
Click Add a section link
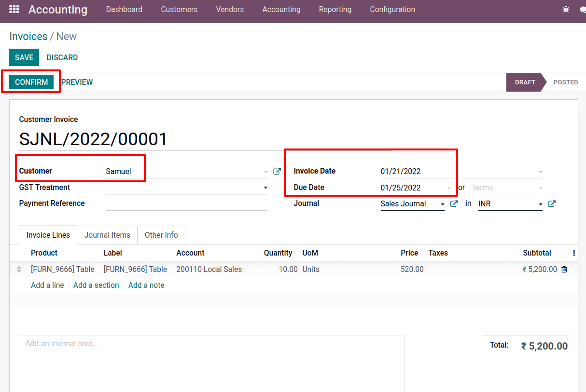(96, 285)
